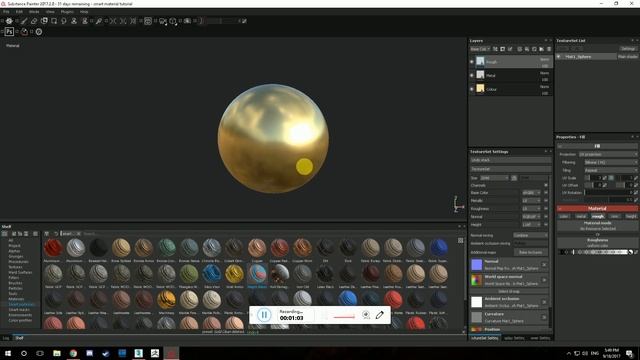Click the Roughness uniform color slider

click(x=594, y=252)
